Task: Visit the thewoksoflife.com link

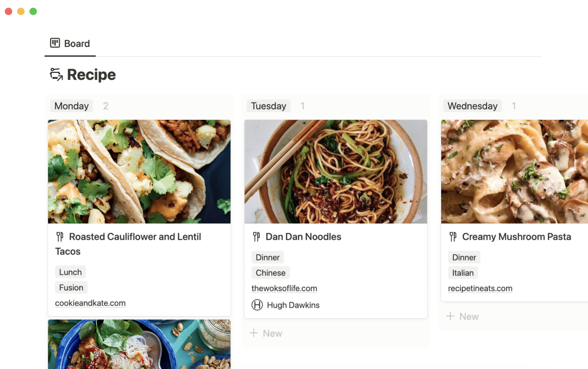Action: [x=284, y=288]
